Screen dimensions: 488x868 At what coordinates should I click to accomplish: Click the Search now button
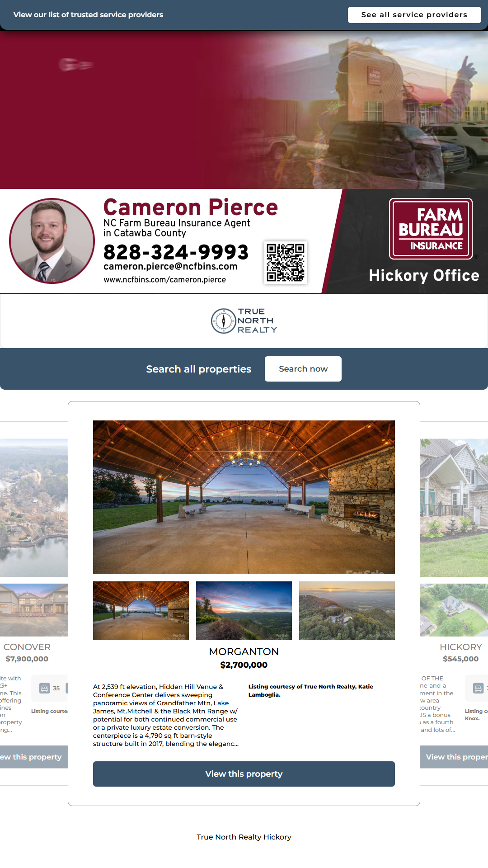pyautogui.click(x=303, y=369)
